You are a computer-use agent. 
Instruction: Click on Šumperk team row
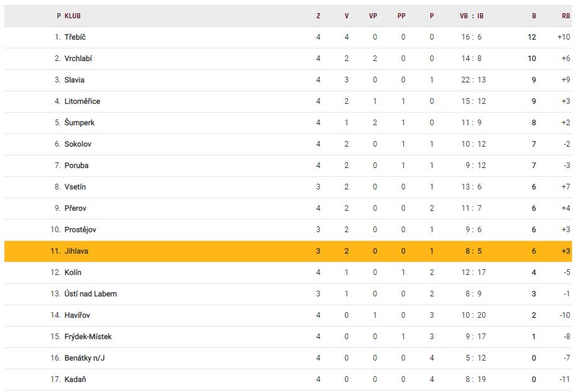79,123
